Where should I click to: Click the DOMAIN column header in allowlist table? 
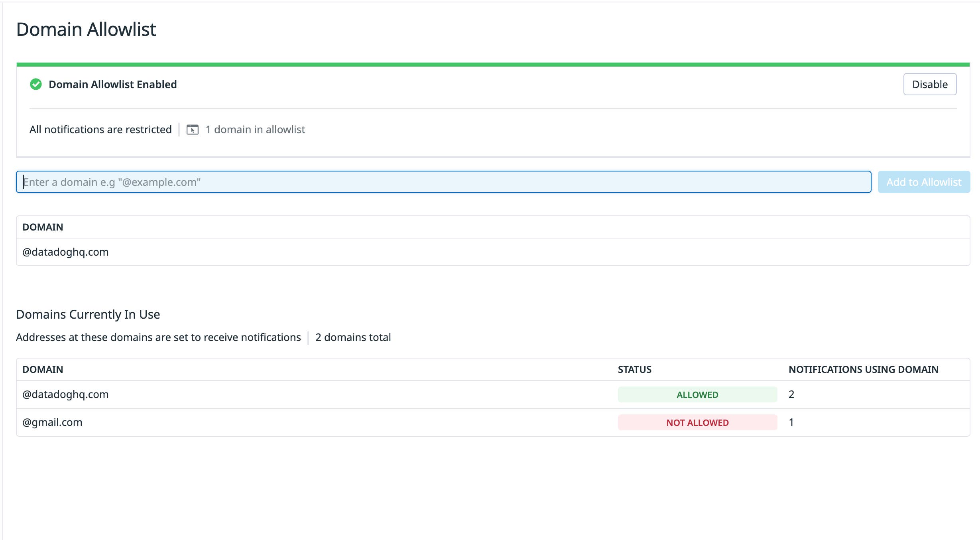[x=43, y=227]
